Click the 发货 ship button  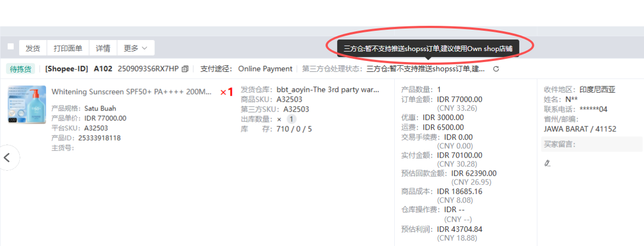[33, 48]
